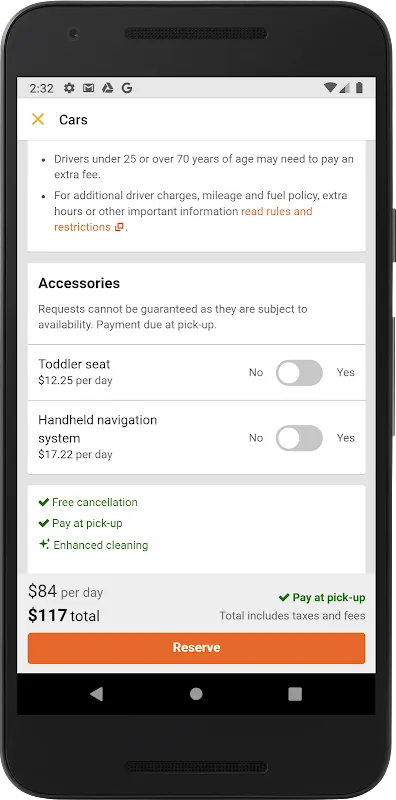Screen dimensions: 396x800
Task: Tap the battery icon in status bar
Action: 359,88
